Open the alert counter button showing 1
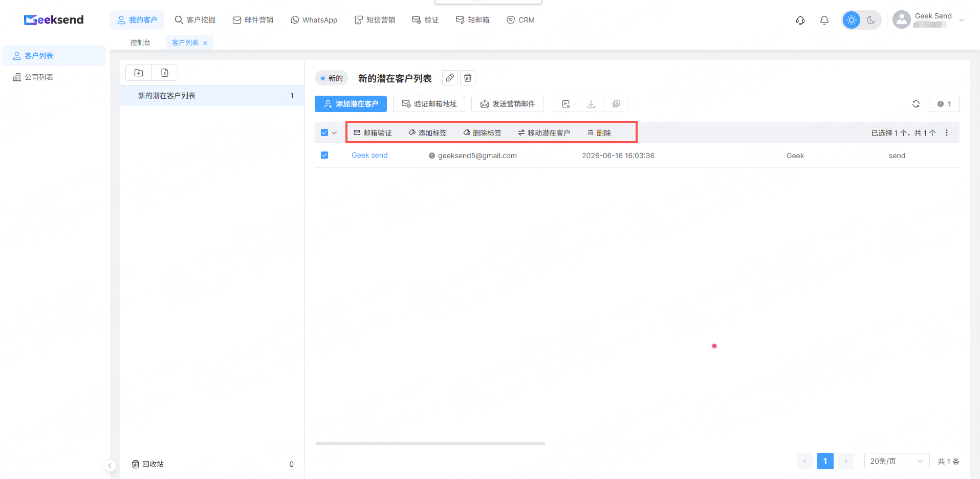The image size is (980, 479). tap(944, 104)
